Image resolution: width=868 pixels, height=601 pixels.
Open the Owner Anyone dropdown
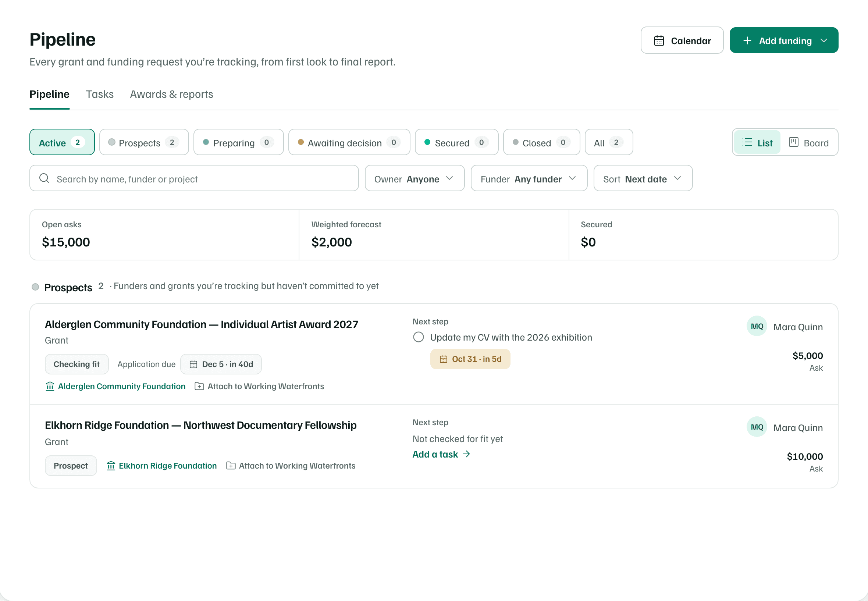pos(414,178)
